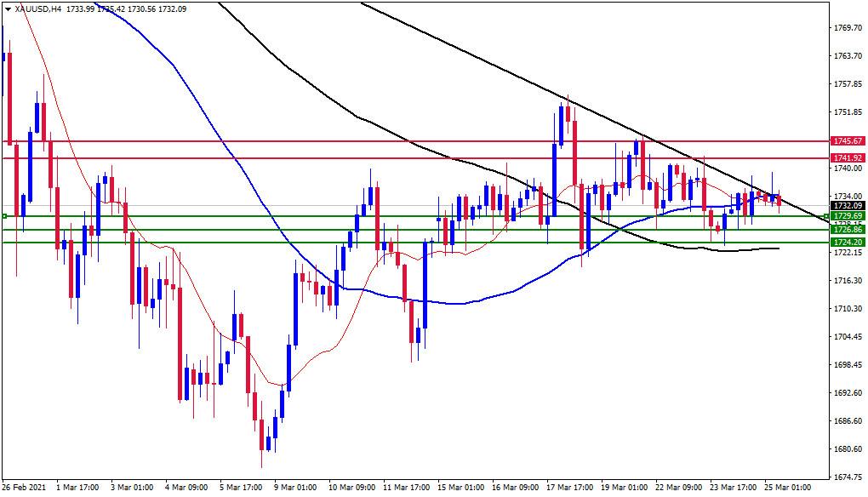The image size is (868, 497).
Task: Click the 1740.00 price axis value
Action: tap(848, 169)
